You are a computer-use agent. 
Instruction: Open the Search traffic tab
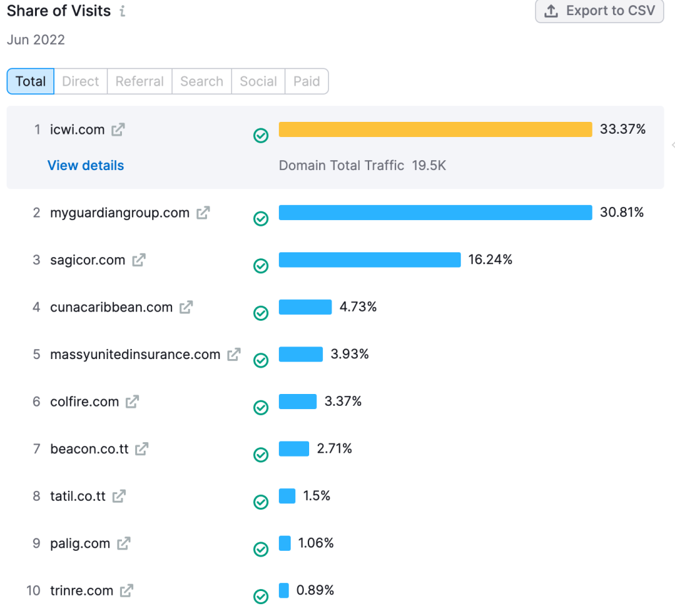coord(202,81)
